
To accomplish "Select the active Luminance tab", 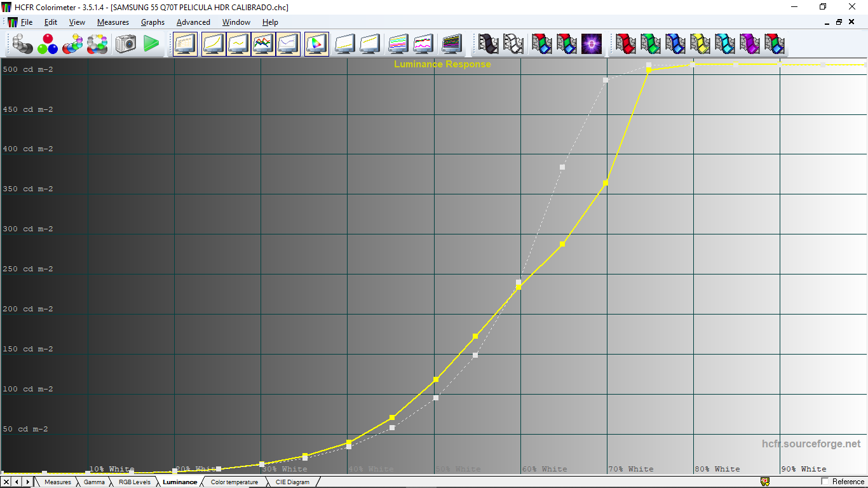I will pyautogui.click(x=180, y=482).
